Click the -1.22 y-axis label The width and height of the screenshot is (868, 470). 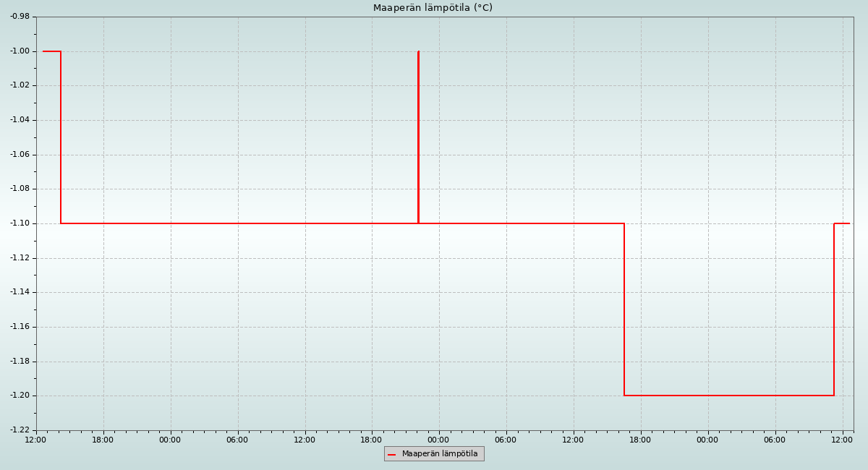coord(20,430)
